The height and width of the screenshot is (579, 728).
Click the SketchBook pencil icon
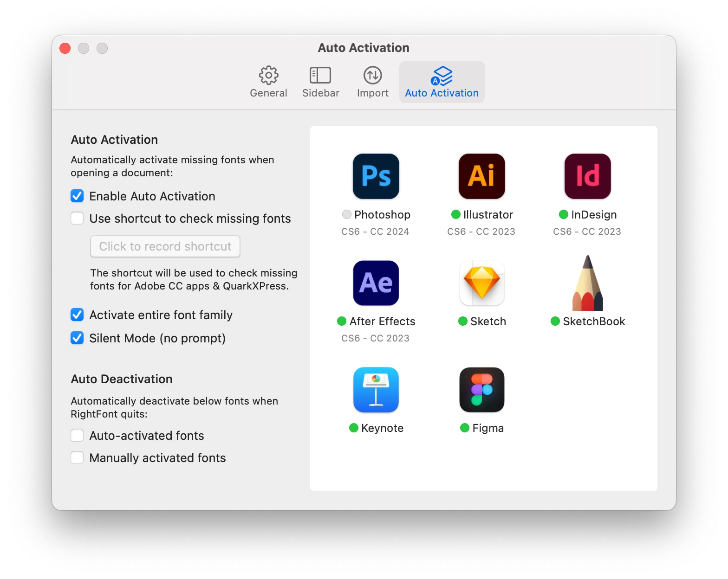(x=588, y=283)
